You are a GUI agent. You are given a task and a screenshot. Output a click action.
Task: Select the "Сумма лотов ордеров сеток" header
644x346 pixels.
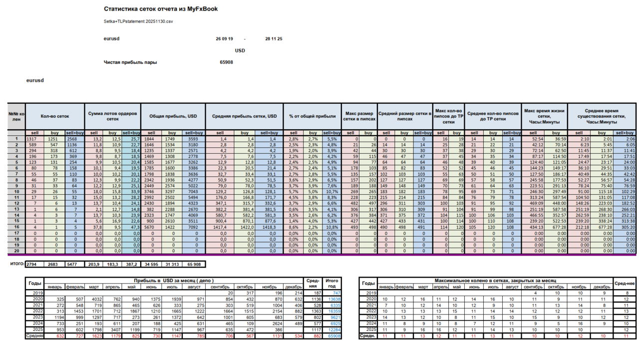[x=112, y=116]
